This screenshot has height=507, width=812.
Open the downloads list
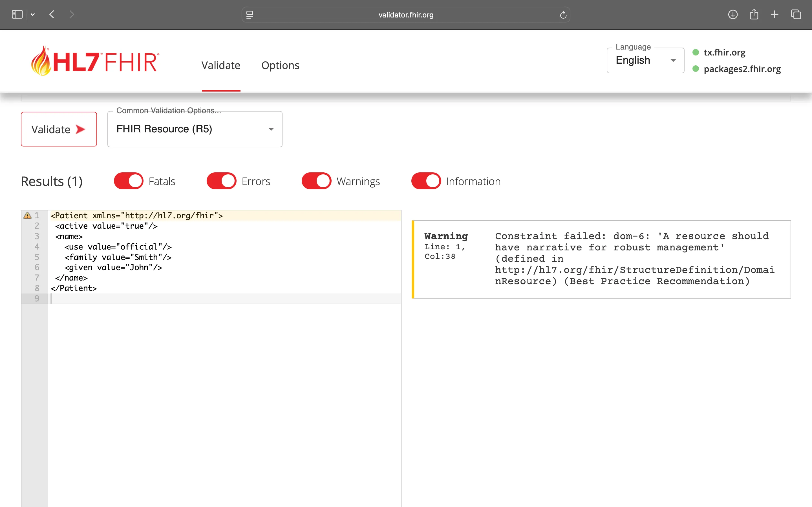click(x=733, y=14)
